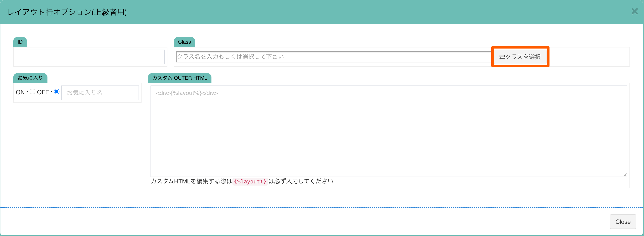
Task: Click the {%layout%} code hint text
Action: tap(250, 181)
